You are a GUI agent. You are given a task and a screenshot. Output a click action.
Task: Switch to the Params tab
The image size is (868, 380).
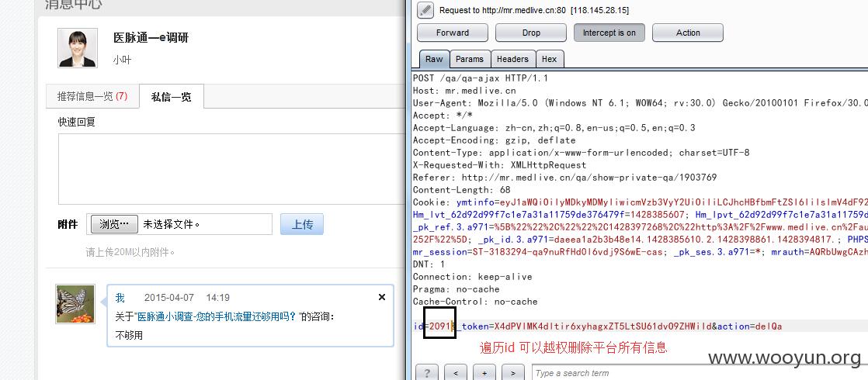click(470, 59)
